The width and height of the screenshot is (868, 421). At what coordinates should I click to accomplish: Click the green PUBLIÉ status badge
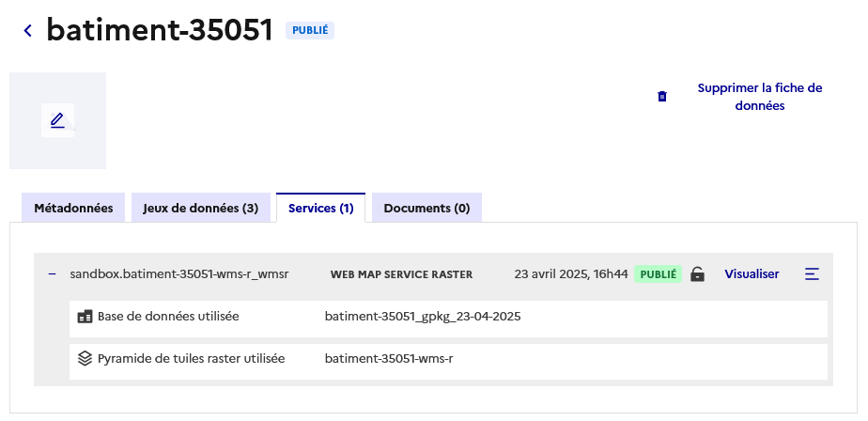(658, 274)
